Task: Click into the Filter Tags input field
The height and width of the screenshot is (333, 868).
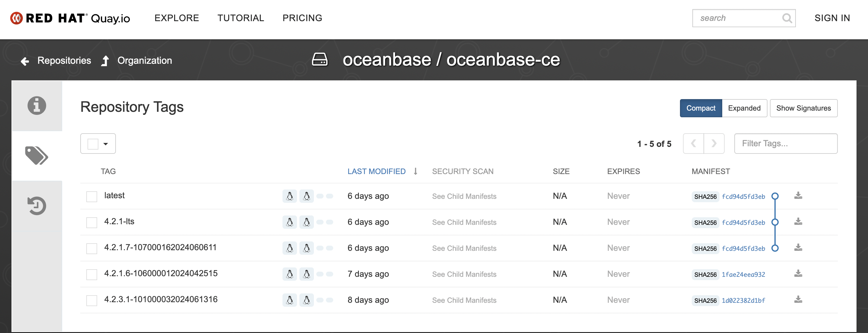Action: pos(785,144)
